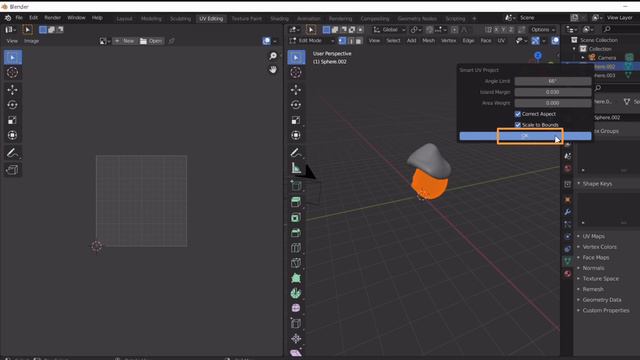Select the Move tool in the UV editor
Screen dimensions: 640x360
click(x=13, y=89)
